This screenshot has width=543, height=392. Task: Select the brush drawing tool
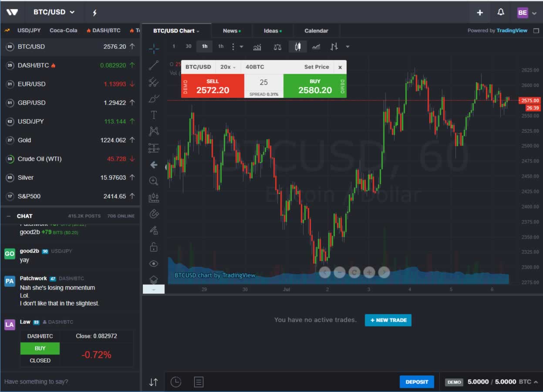tap(154, 98)
